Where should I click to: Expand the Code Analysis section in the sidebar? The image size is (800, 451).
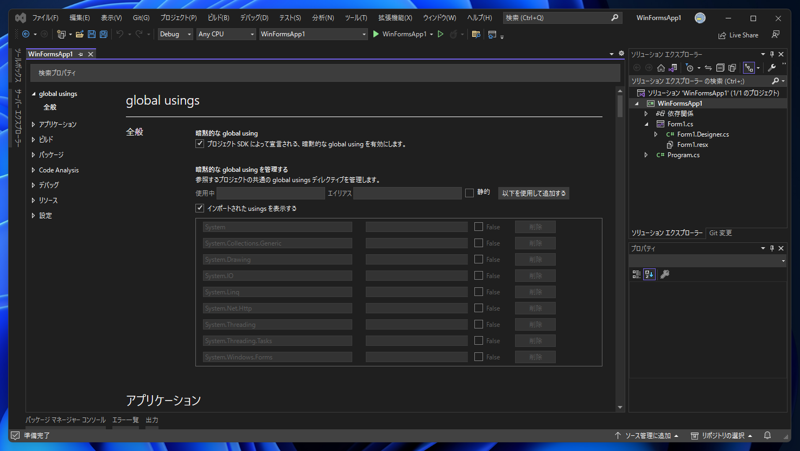point(34,170)
